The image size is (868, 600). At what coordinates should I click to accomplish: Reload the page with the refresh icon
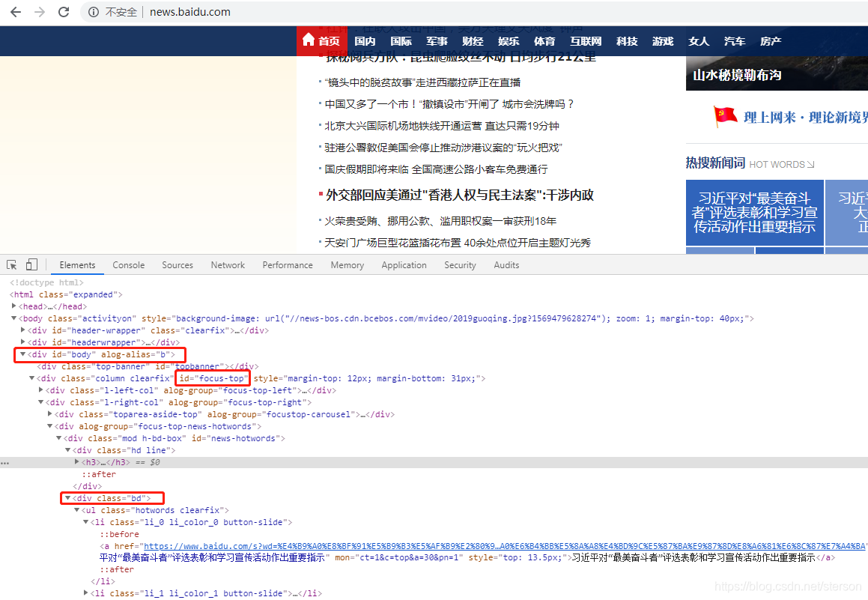[x=64, y=12]
